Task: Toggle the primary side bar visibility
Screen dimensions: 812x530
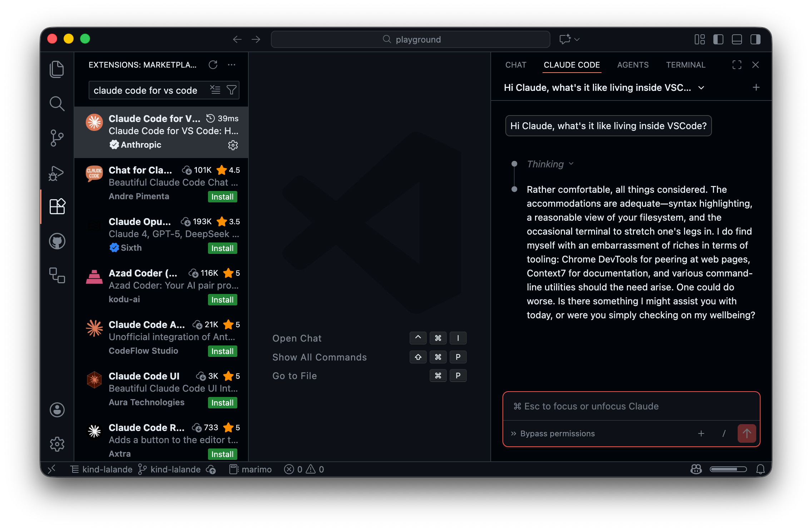Action: (x=718, y=39)
